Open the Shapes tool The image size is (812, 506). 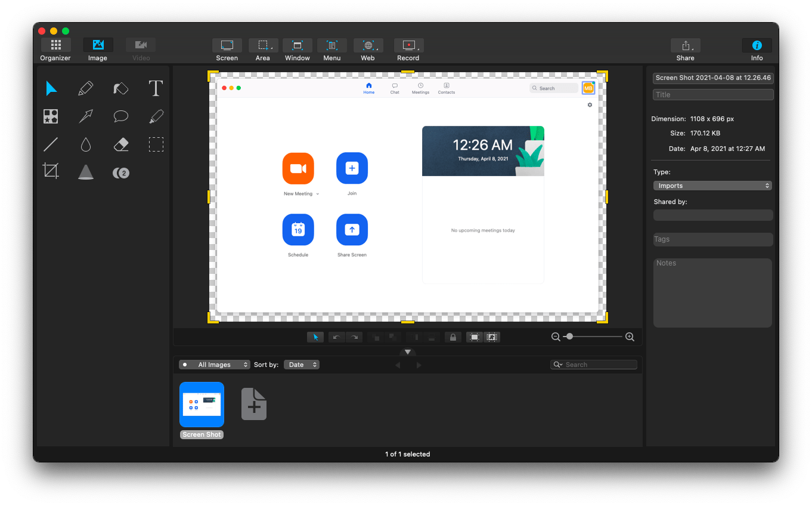51,116
